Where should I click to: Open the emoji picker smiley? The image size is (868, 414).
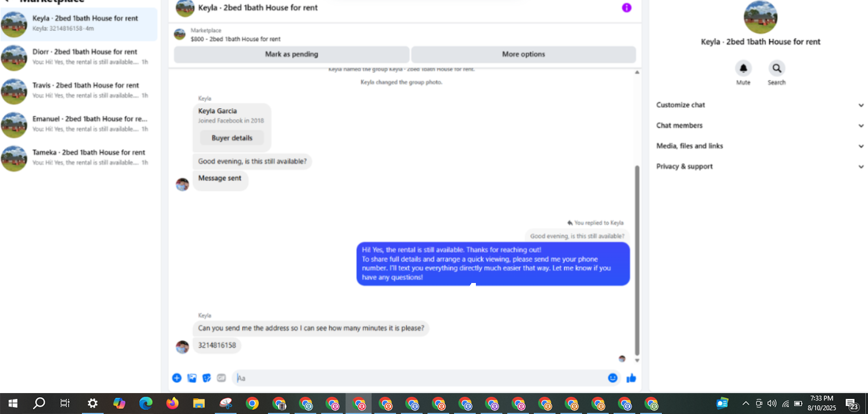pos(613,378)
